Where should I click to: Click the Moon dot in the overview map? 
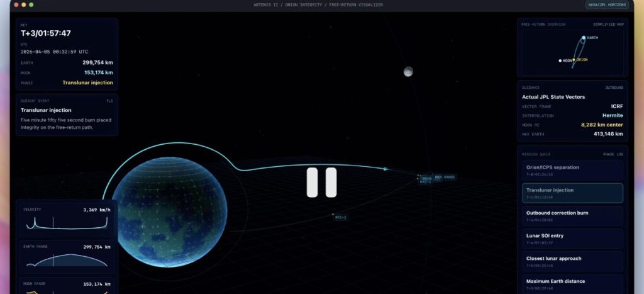coord(560,60)
